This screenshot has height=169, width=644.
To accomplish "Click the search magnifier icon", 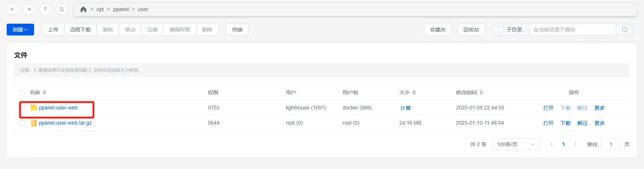I will 625,30.
